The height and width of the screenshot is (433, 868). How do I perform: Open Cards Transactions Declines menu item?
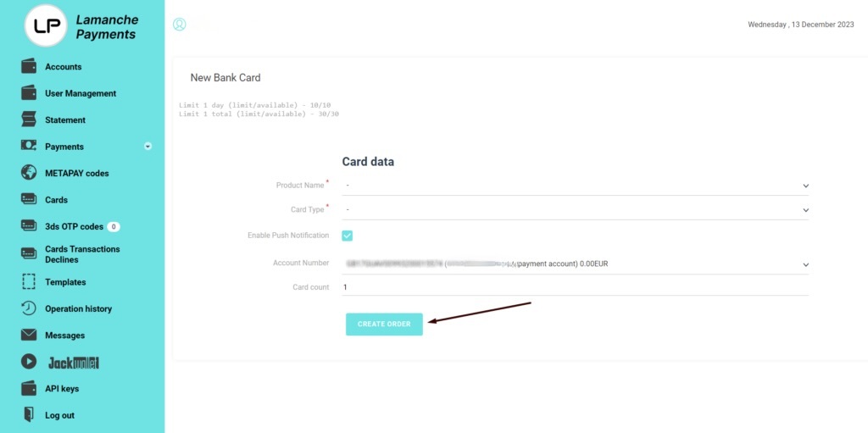pyautogui.click(x=82, y=254)
